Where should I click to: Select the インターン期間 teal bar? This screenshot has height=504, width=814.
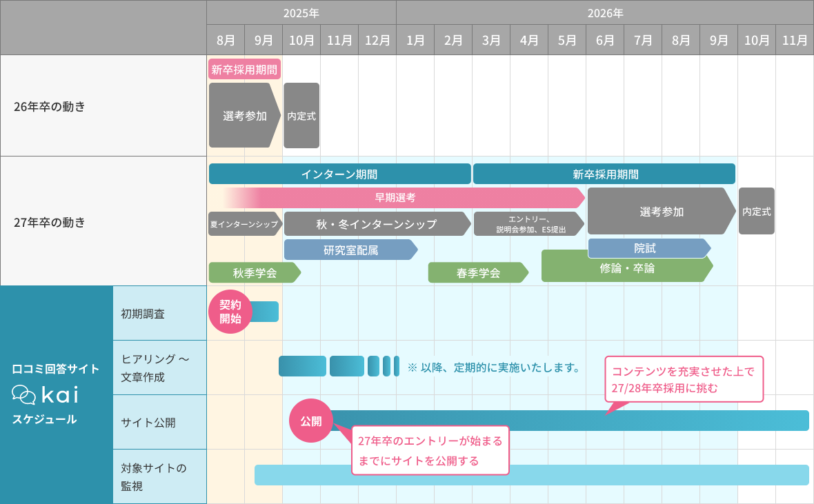(339, 174)
